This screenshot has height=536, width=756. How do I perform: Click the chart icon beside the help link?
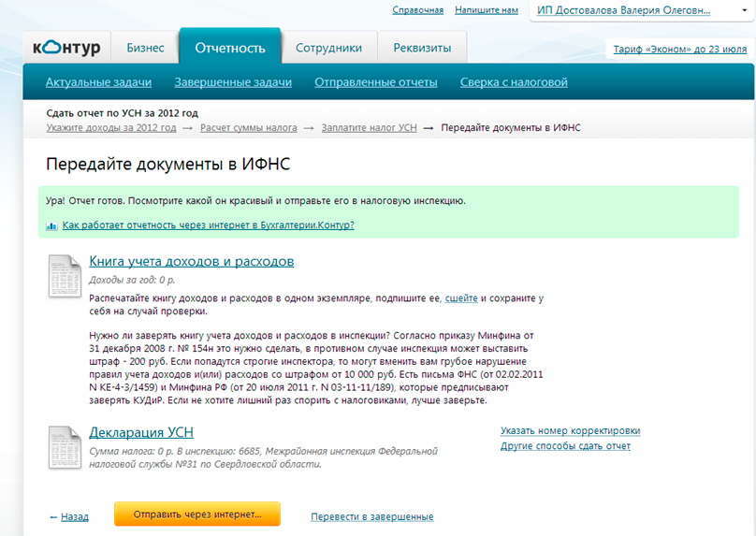pos(51,225)
